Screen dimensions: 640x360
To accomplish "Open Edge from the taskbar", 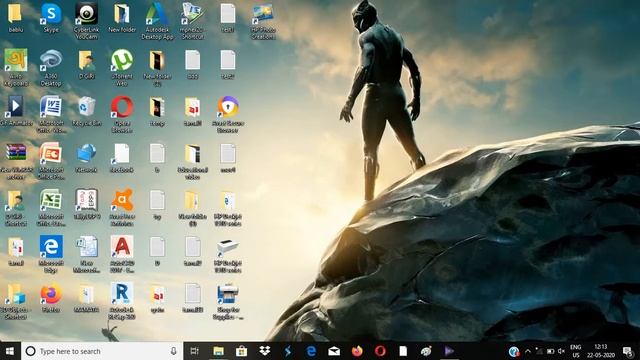I will tap(311, 351).
